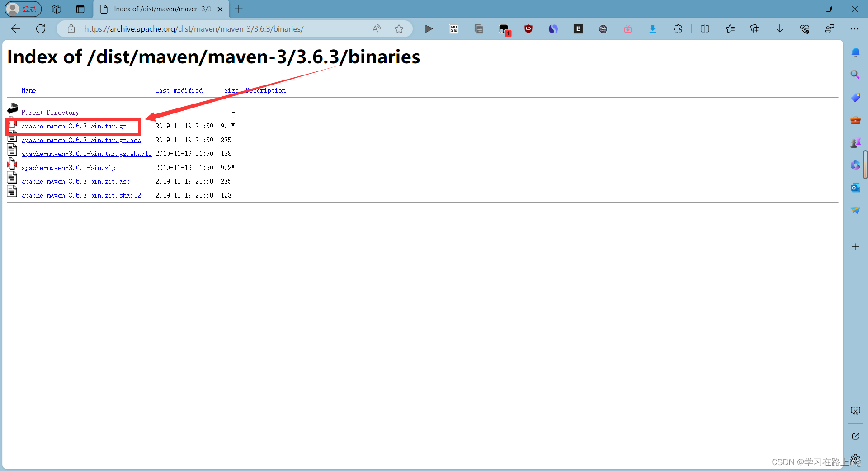Viewport: 868px width, 471px height.
Task: Go back to the previous page
Action: (16, 29)
